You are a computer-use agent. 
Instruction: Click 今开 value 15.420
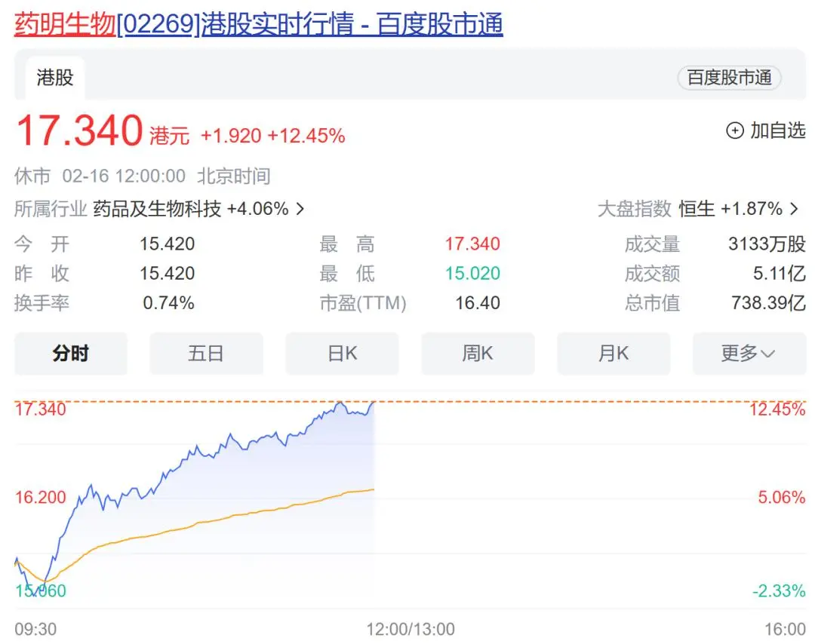(x=167, y=244)
